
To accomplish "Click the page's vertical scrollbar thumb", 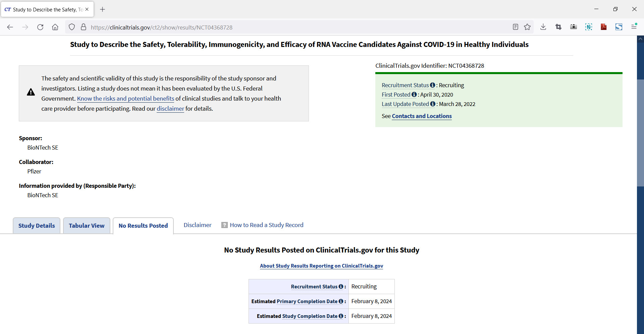I will [x=640, y=132].
